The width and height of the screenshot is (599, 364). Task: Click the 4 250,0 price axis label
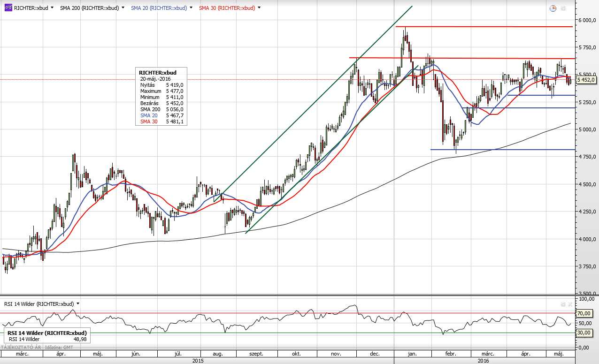tap(587, 212)
